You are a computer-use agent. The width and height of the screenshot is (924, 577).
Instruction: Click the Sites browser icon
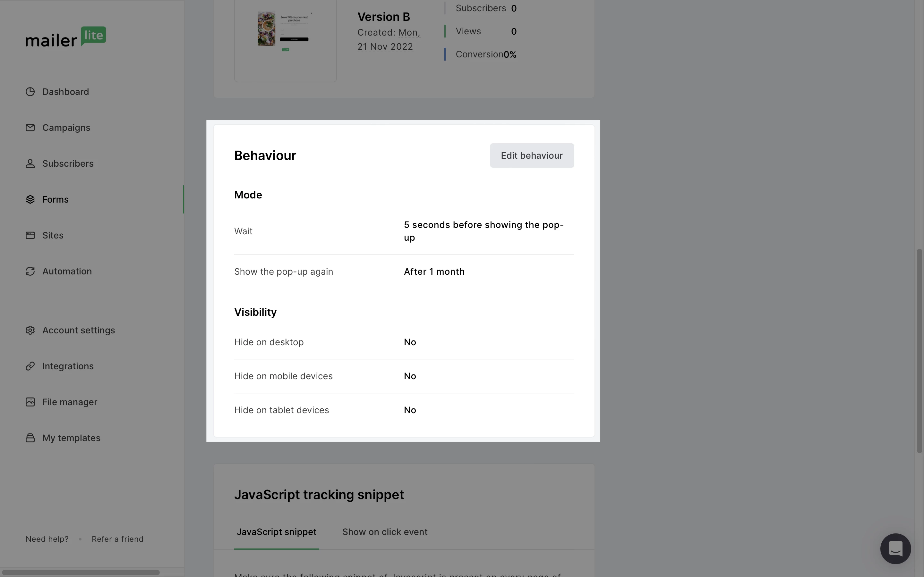pos(30,235)
